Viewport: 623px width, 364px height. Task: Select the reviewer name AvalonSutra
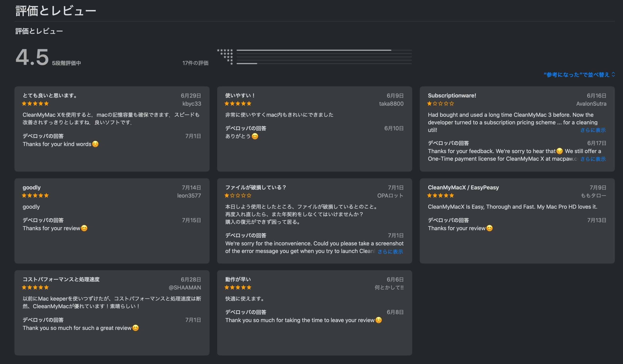(x=591, y=104)
